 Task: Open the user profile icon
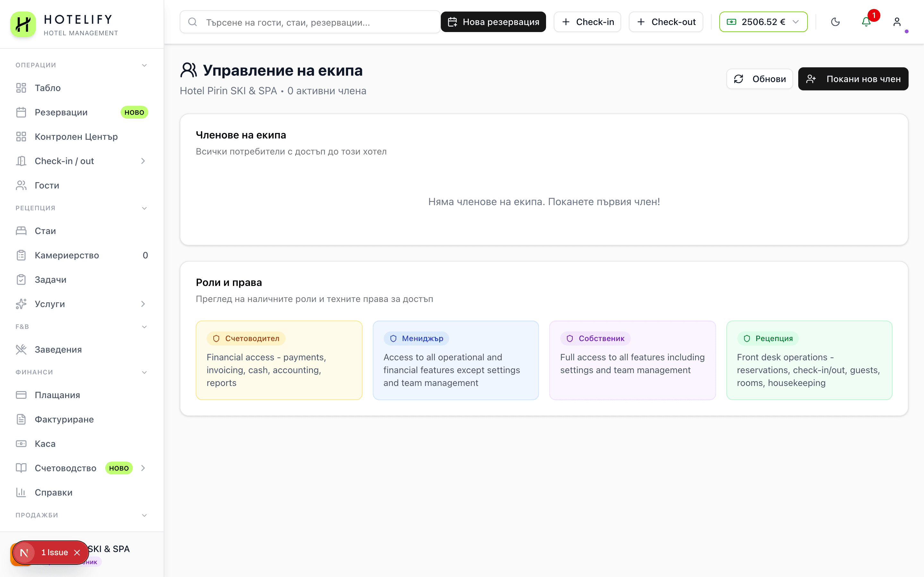click(x=897, y=22)
